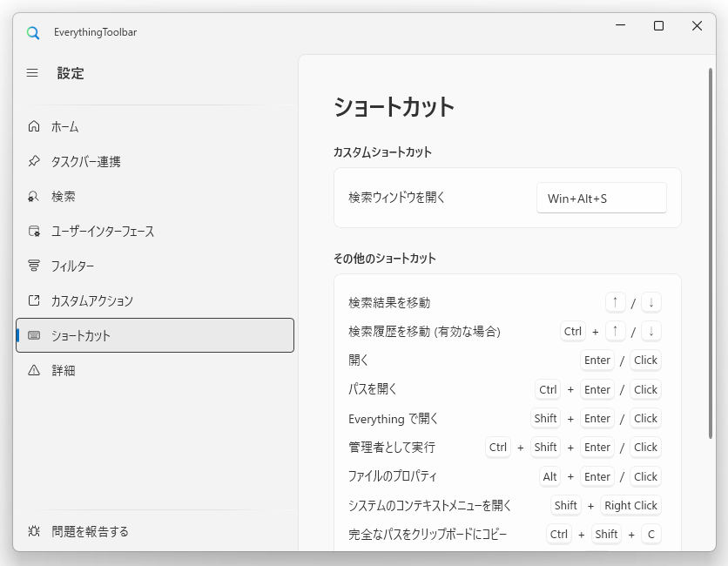The height and width of the screenshot is (566, 728).
Task: Toggle the hamburger navigation menu icon
Action: coord(32,73)
